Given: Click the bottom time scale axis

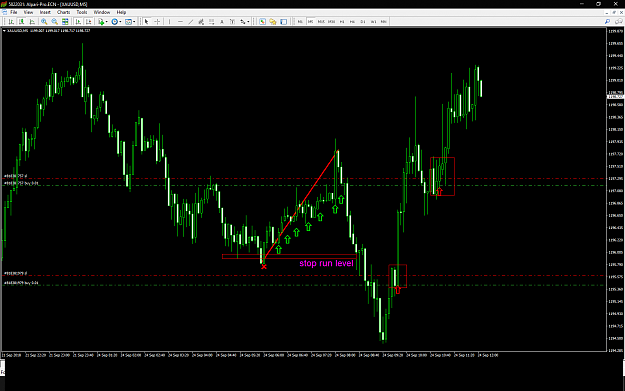Looking at the screenshot, I should 304,355.
